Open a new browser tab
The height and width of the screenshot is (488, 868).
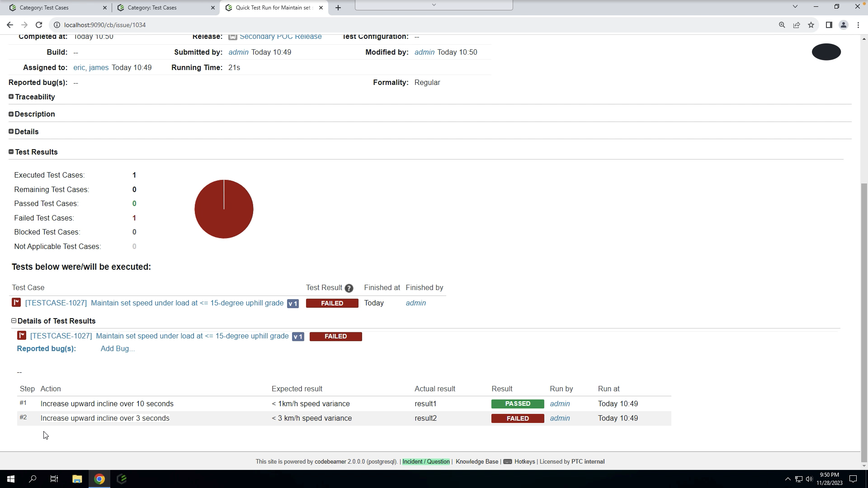[338, 8]
